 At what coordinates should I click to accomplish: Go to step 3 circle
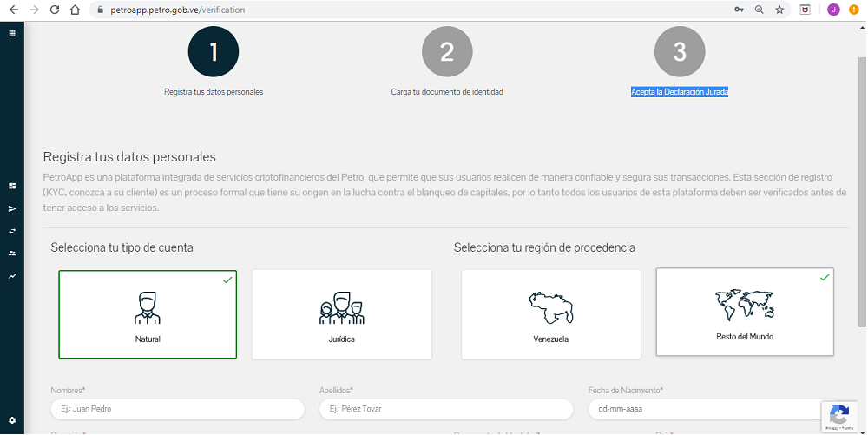680,51
